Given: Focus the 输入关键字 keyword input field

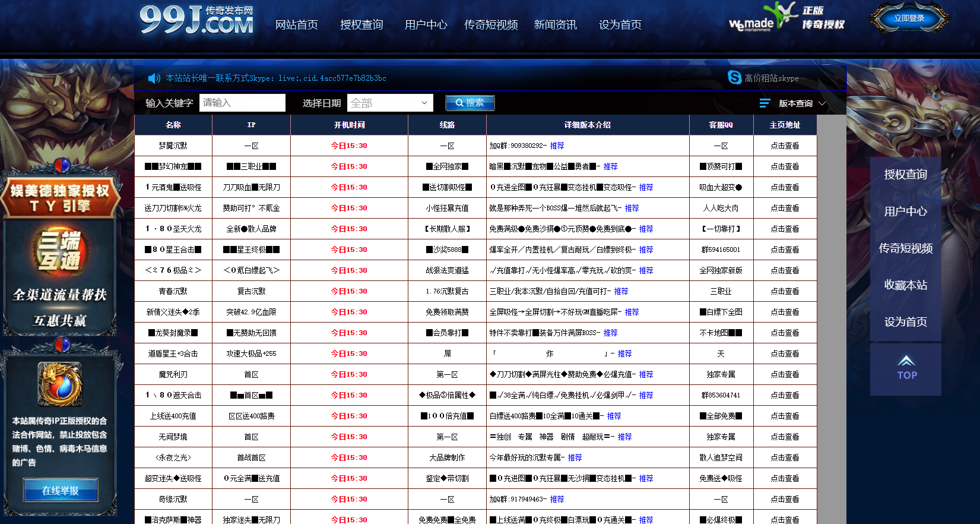Looking at the screenshot, I should click(242, 103).
